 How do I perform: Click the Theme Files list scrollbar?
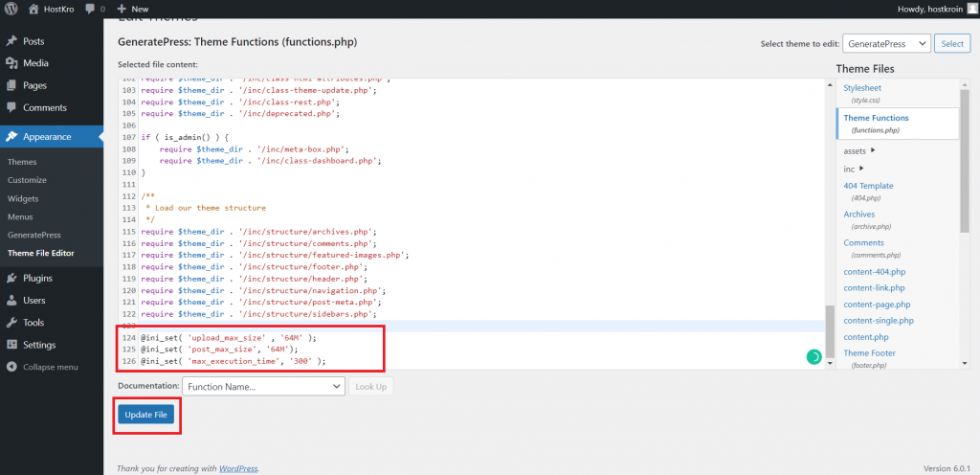[x=965, y=161]
